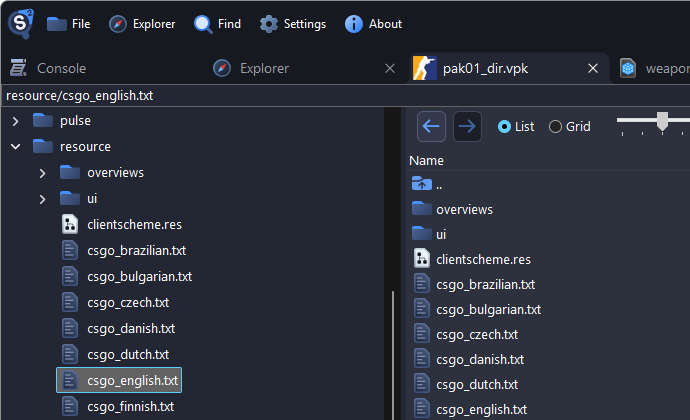This screenshot has height=420, width=690.
Task: Close the Explorer tab
Action: point(390,68)
